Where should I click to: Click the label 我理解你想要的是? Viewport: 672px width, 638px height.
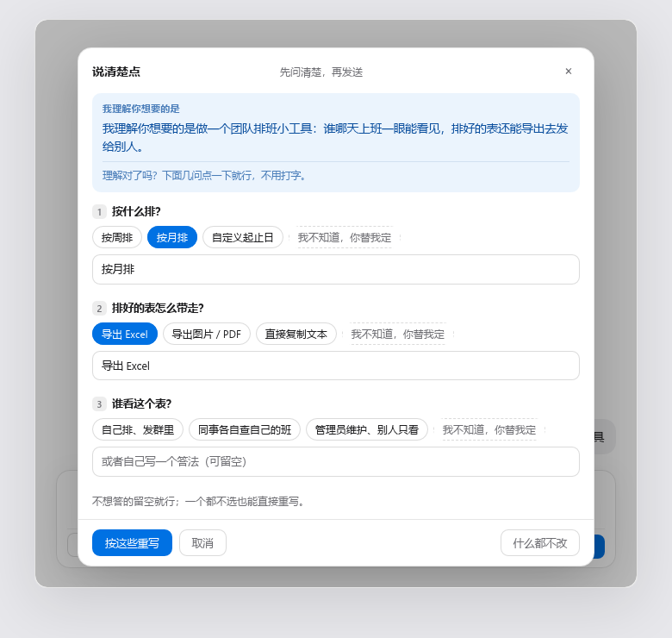pyautogui.click(x=141, y=109)
